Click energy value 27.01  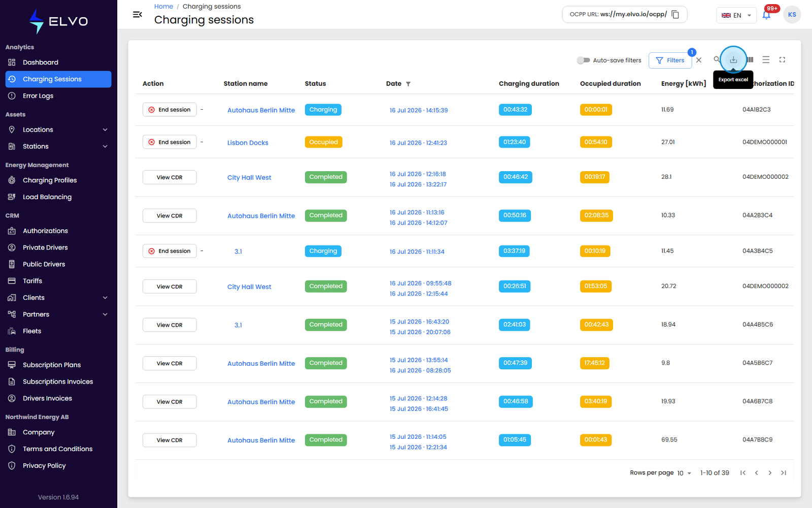coord(668,142)
